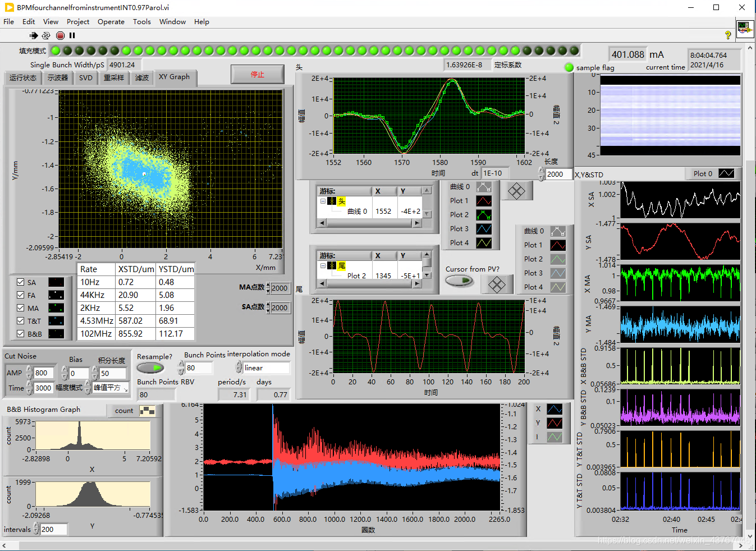756x551 pixels.
Task: Click the green Plot 2 icon in head-graph legend
Action: pos(484,215)
